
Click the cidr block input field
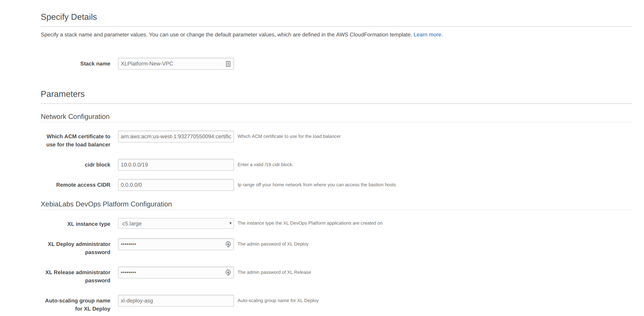pos(176,165)
